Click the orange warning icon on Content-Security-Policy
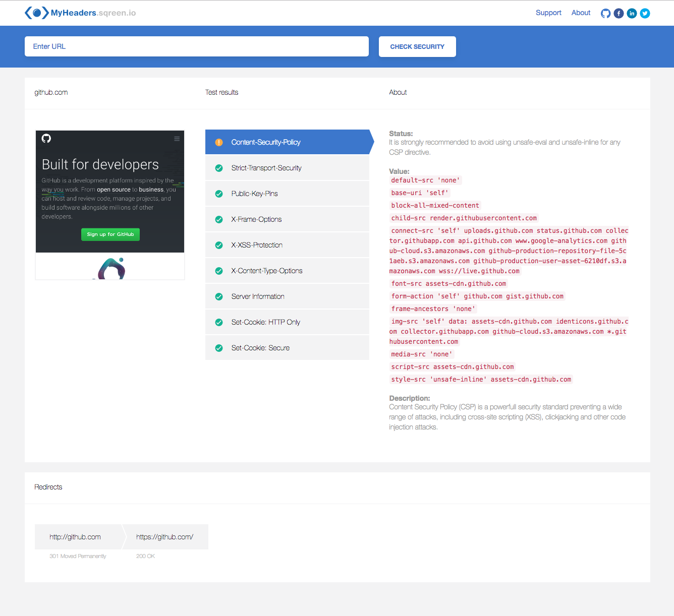 [x=219, y=142]
